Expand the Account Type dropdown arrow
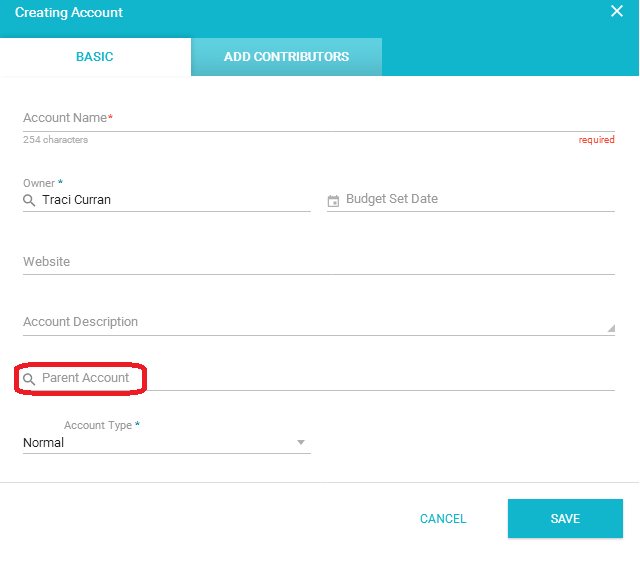This screenshot has width=640, height=564. (x=301, y=442)
